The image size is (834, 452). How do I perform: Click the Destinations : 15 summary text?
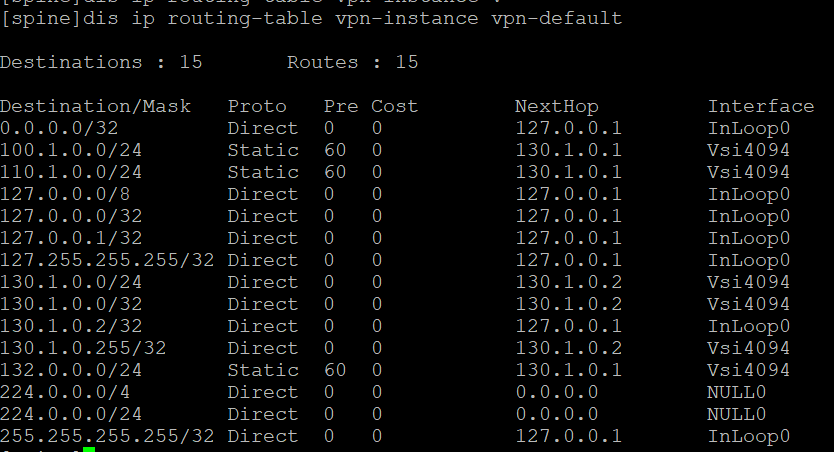coord(101,62)
